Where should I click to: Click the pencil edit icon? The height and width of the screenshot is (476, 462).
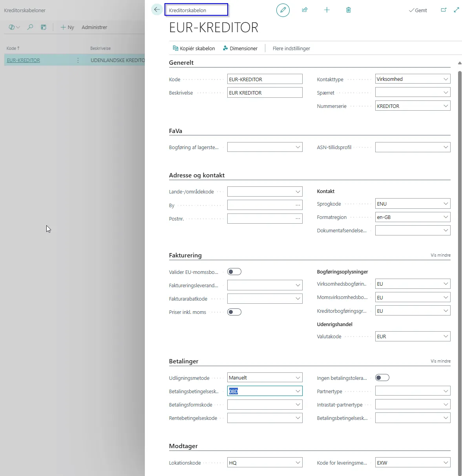(283, 10)
